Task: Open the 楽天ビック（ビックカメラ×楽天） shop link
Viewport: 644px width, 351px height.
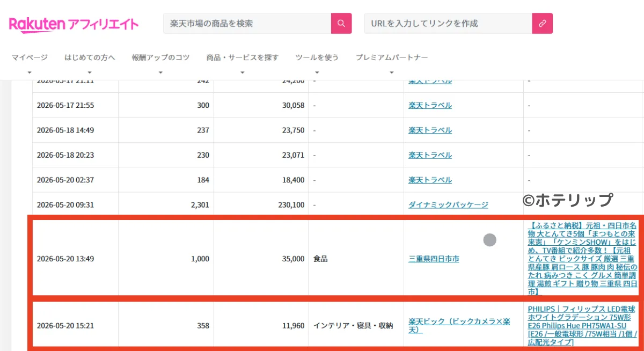Action: coord(459,325)
